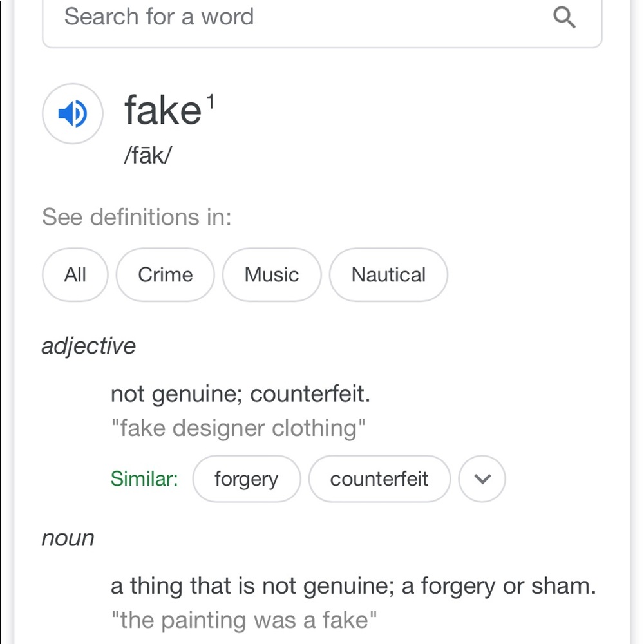Open the similar word forgery

pos(246,479)
